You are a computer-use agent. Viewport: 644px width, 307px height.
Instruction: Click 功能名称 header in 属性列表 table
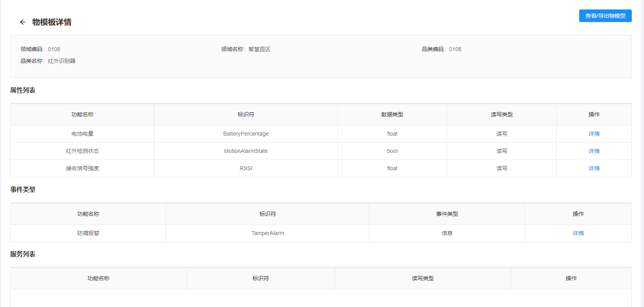pyautogui.click(x=83, y=114)
